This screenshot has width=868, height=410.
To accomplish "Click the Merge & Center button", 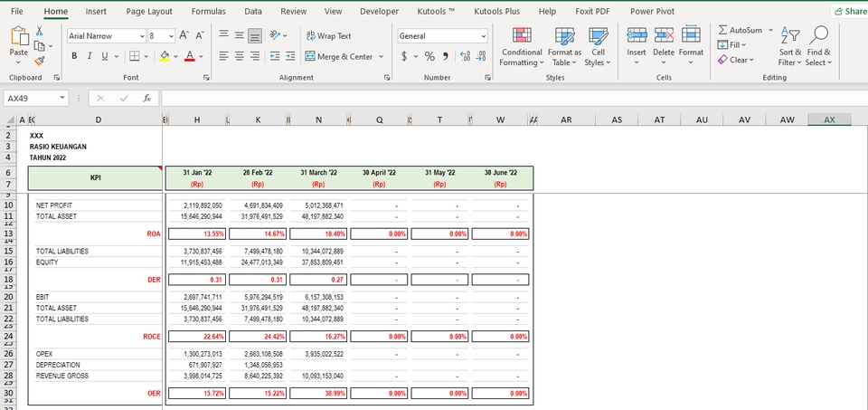I will 339,56.
